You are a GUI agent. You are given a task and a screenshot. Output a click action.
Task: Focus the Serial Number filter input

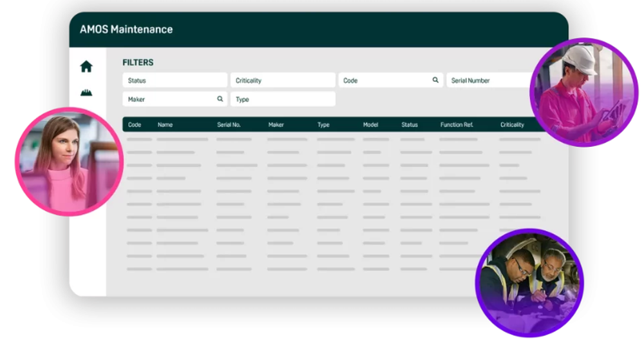(x=489, y=80)
